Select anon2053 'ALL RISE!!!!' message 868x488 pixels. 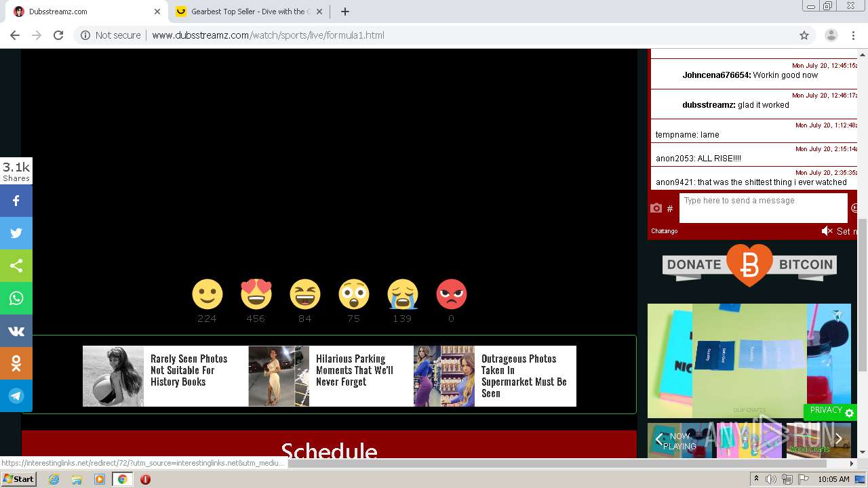753,154
